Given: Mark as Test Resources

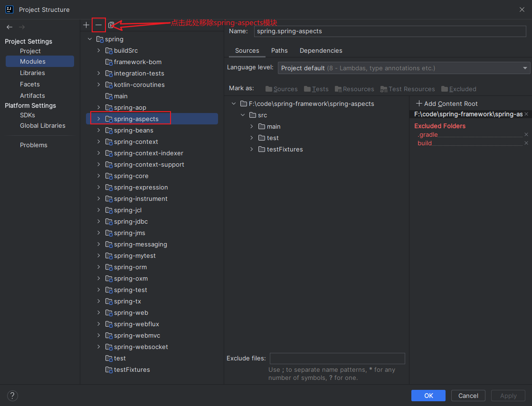Looking at the screenshot, I should pos(408,89).
